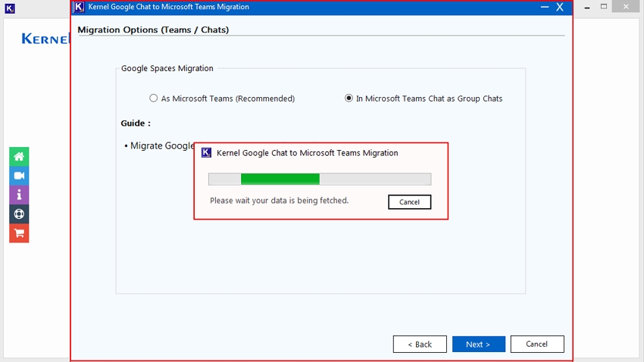This screenshot has width=644, height=362.
Task: Proceed with the Next button
Action: pyautogui.click(x=479, y=345)
